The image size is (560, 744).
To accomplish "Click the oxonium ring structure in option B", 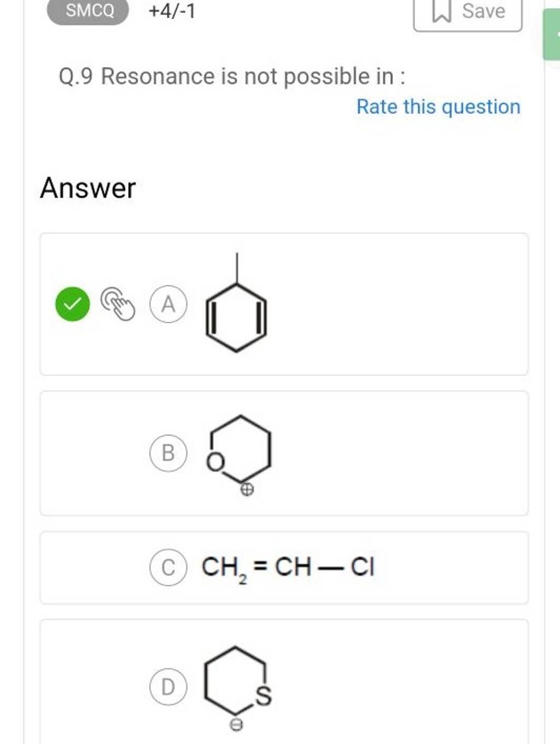I will (241, 449).
